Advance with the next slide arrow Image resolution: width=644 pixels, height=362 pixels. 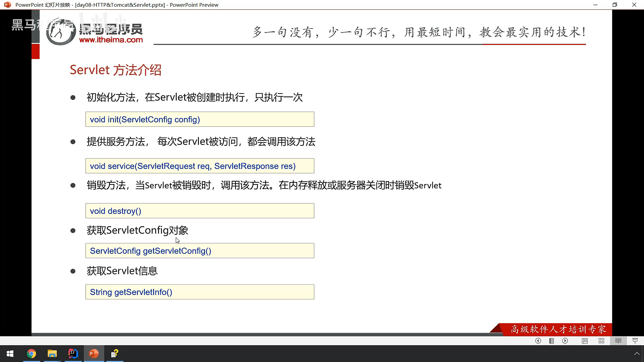coord(565,341)
